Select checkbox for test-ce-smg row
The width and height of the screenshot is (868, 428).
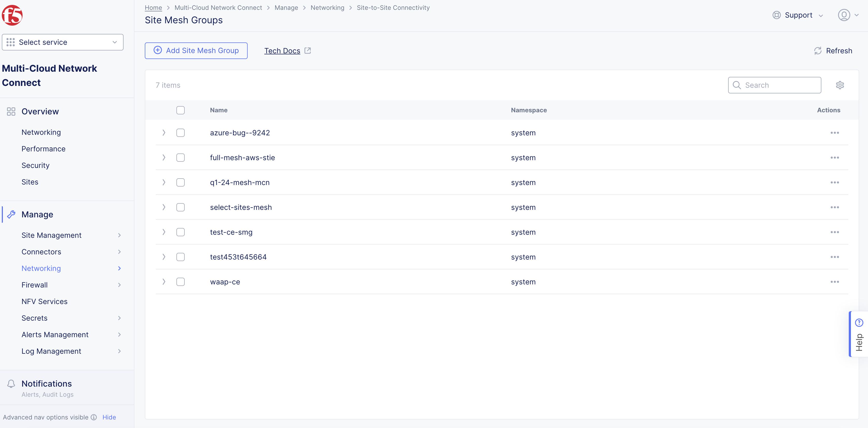coord(180,232)
